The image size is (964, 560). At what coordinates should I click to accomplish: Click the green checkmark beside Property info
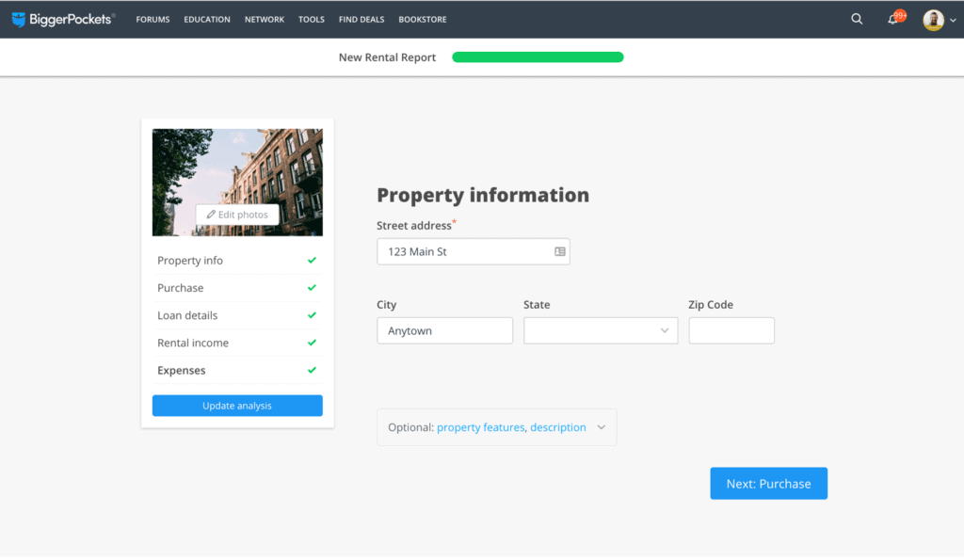(312, 261)
